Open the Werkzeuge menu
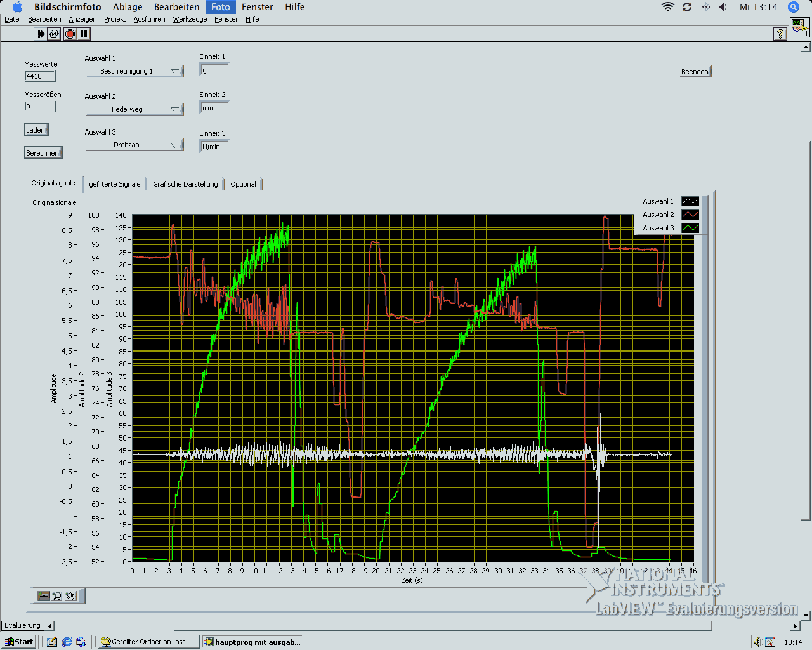 pyautogui.click(x=190, y=19)
